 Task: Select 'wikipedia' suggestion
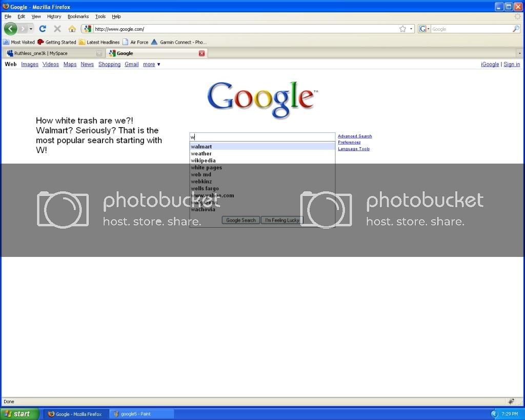pos(262,161)
